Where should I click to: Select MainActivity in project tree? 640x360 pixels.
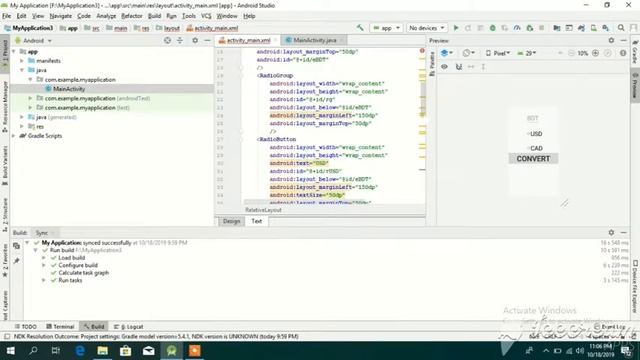point(69,89)
